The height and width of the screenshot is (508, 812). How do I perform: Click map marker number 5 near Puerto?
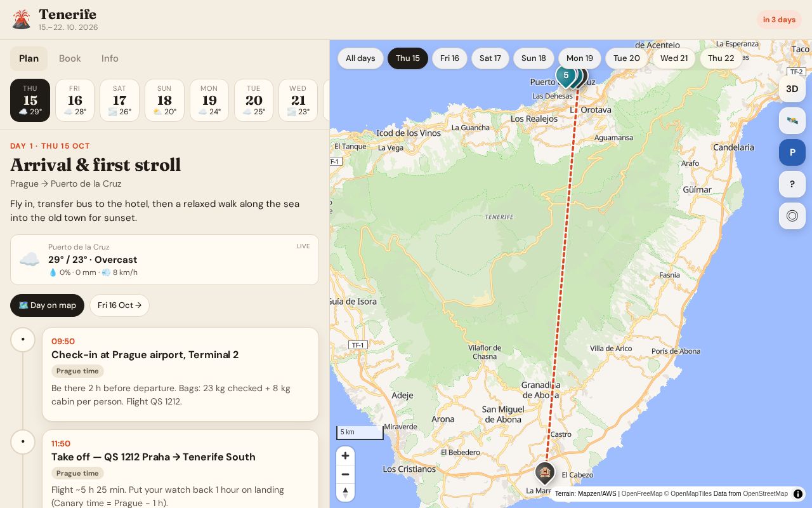pyautogui.click(x=566, y=76)
